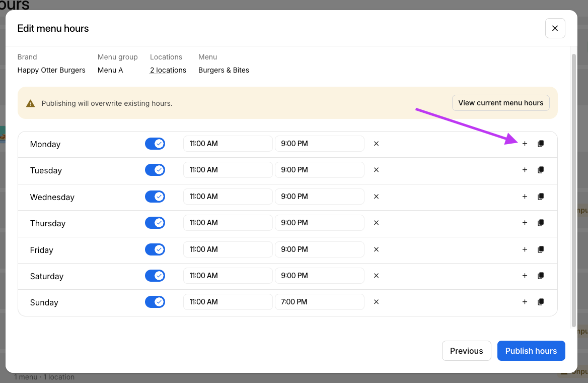Change Sunday's 7:00 PM closing time

(319, 302)
